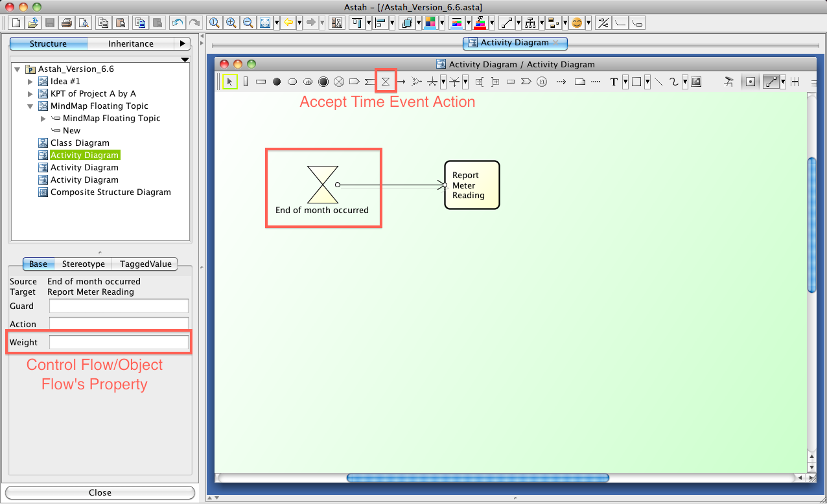The width and height of the screenshot is (827, 504).
Task: Click the Zoom In magnifier icon
Action: 231,23
